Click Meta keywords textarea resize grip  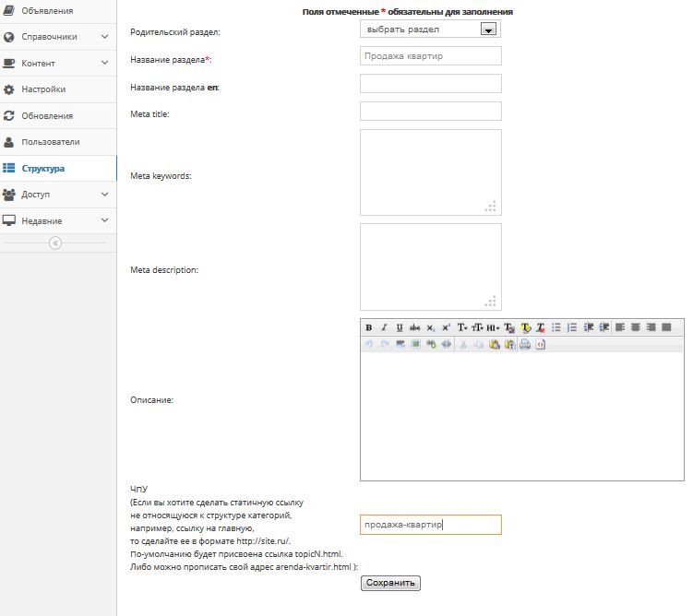pyautogui.click(x=490, y=207)
